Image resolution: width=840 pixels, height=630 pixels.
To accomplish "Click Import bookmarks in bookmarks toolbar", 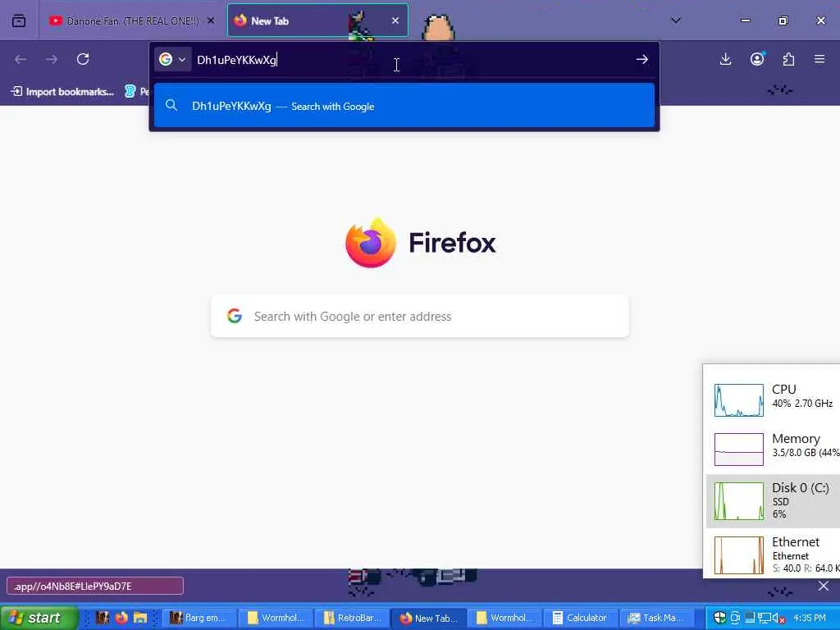I will tap(63, 92).
